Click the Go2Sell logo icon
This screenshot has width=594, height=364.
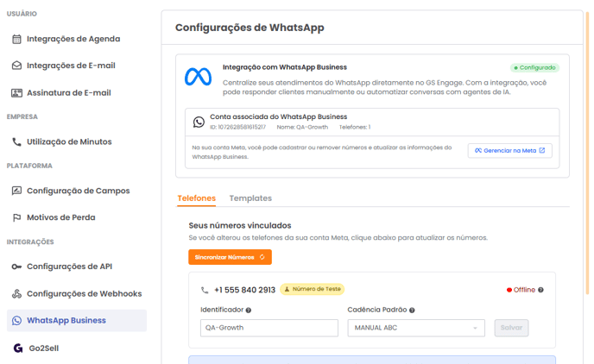click(x=17, y=348)
